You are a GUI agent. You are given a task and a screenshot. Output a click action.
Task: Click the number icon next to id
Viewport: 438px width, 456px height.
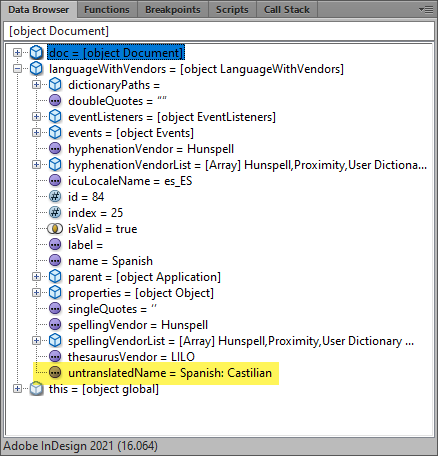tap(55, 196)
